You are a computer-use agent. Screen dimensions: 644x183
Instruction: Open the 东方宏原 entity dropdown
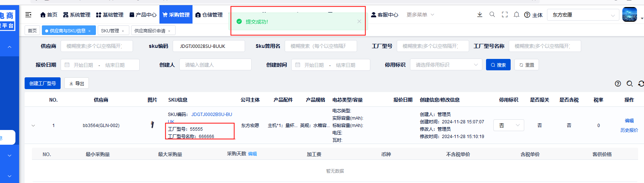(583, 15)
